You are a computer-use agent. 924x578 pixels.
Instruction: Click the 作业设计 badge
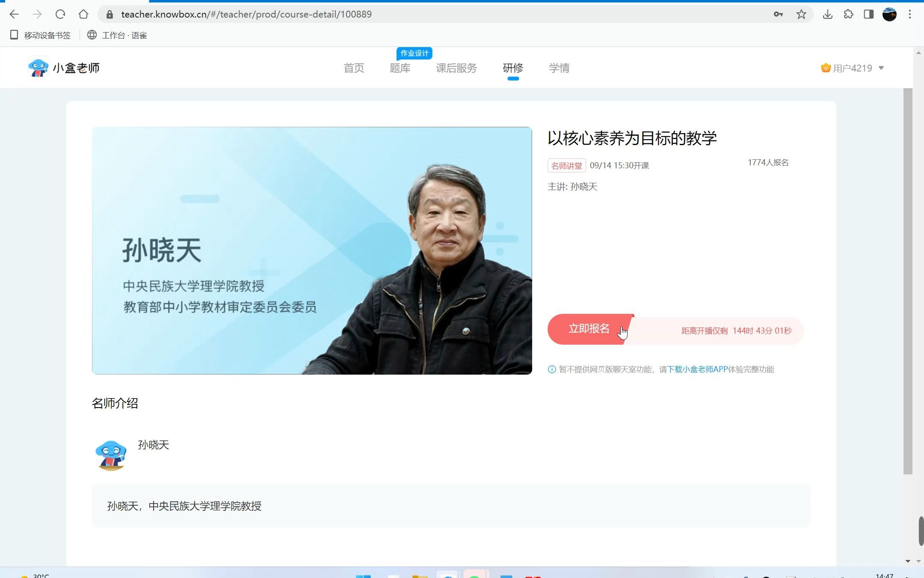pyautogui.click(x=415, y=53)
